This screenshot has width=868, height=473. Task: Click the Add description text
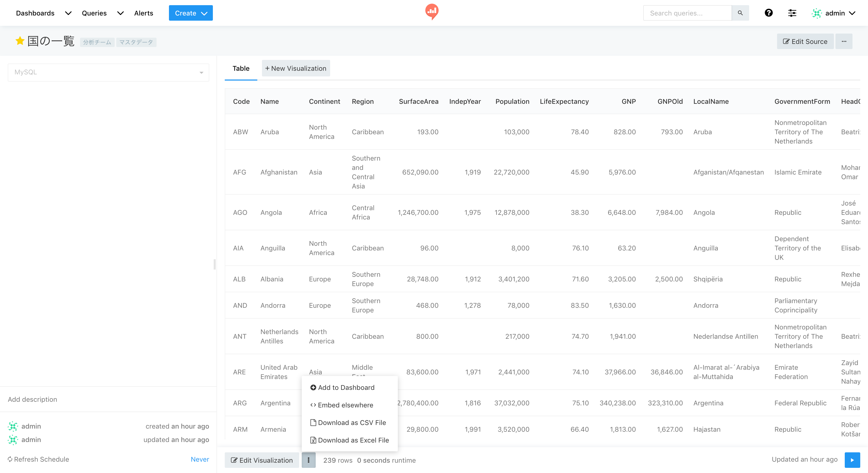(32, 399)
